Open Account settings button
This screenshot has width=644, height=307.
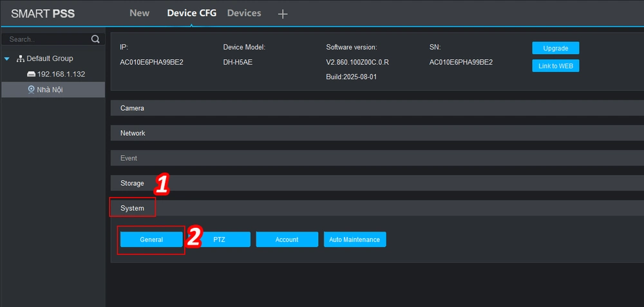click(287, 239)
